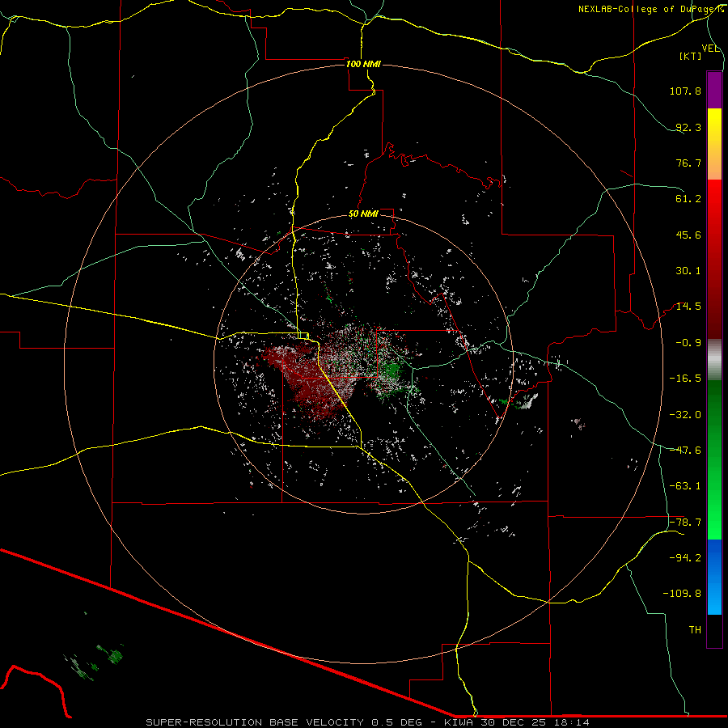Click the 76.7 velocity scale value
The image size is (728, 728).
pyautogui.click(x=688, y=163)
